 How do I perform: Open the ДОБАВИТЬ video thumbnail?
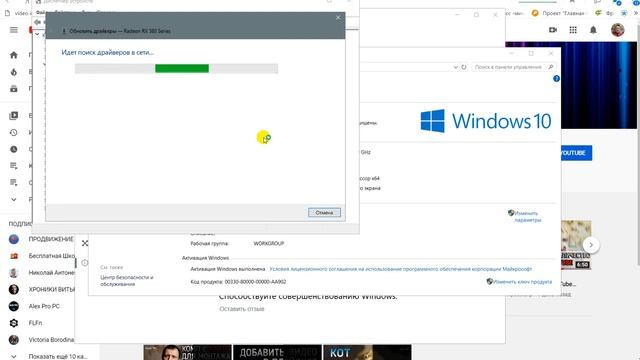[277, 353]
